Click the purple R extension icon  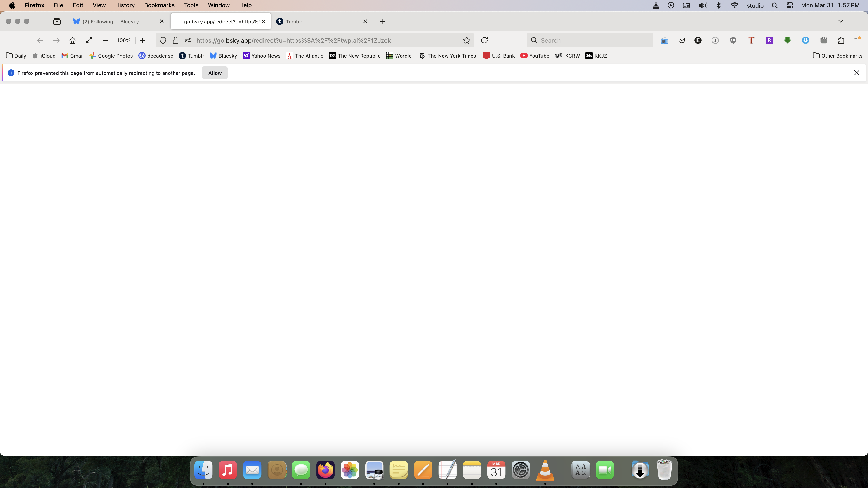tap(769, 40)
